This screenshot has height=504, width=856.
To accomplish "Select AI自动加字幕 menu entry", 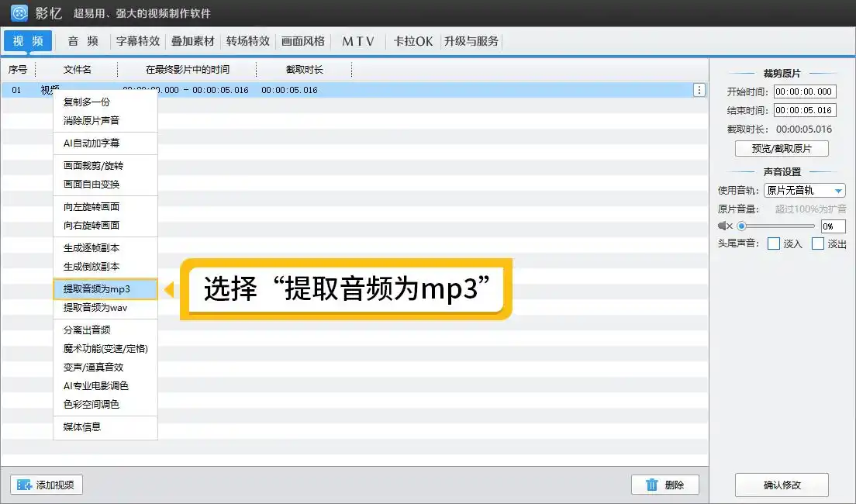I will [x=105, y=143].
